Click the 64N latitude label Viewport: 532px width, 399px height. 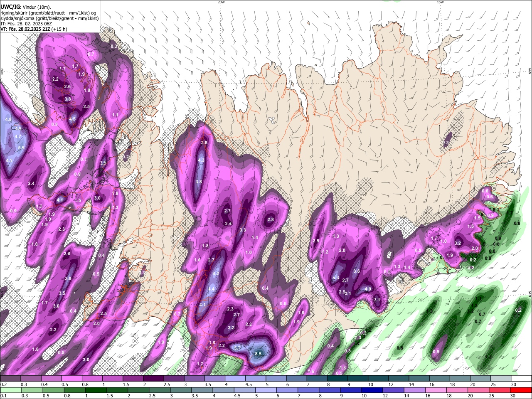point(530,293)
